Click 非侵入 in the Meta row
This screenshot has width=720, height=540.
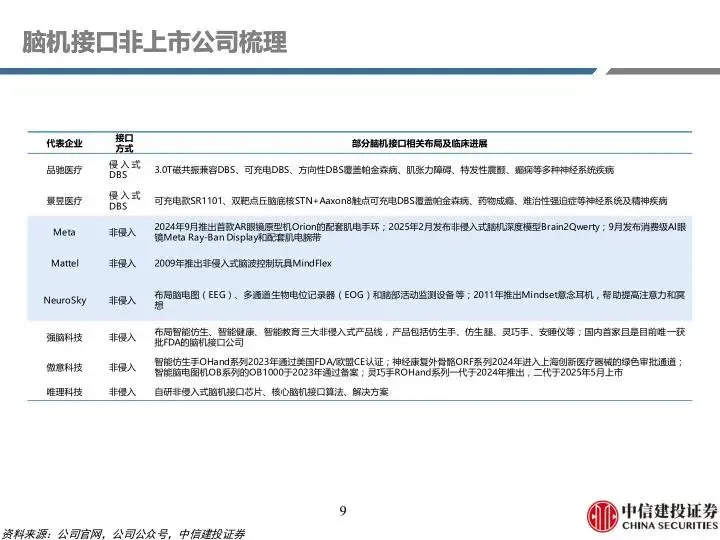(x=122, y=232)
